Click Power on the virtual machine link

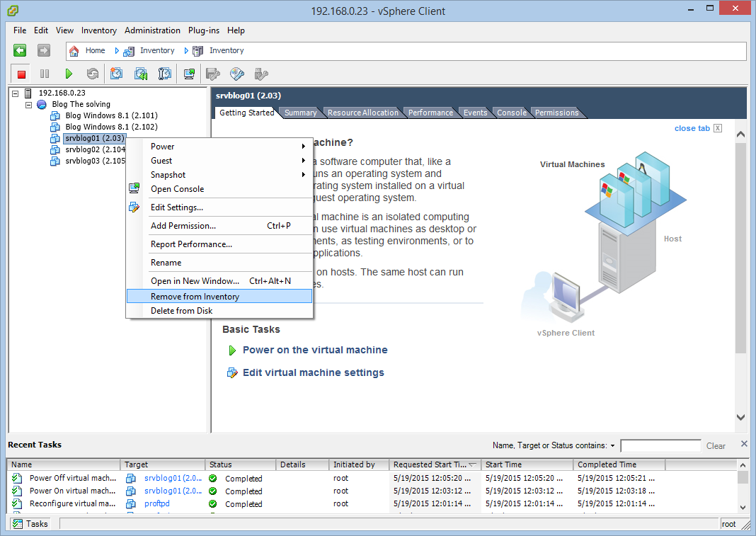pyautogui.click(x=315, y=350)
